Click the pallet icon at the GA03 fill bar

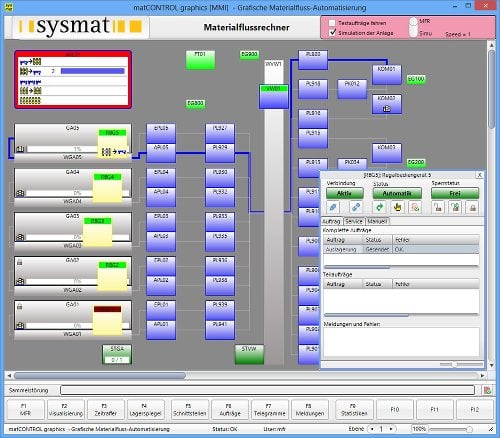pyautogui.click(x=20, y=237)
